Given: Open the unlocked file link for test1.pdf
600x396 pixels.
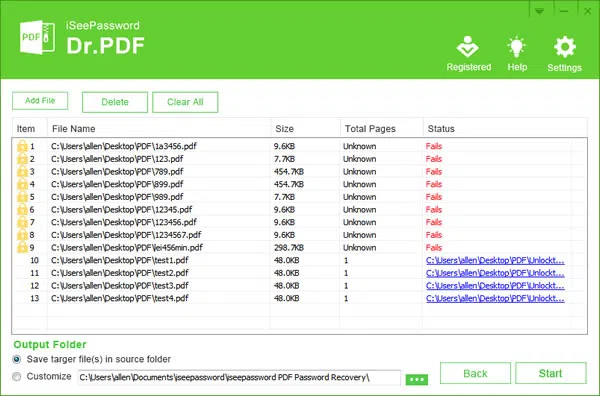Looking at the screenshot, I should tap(495, 260).
